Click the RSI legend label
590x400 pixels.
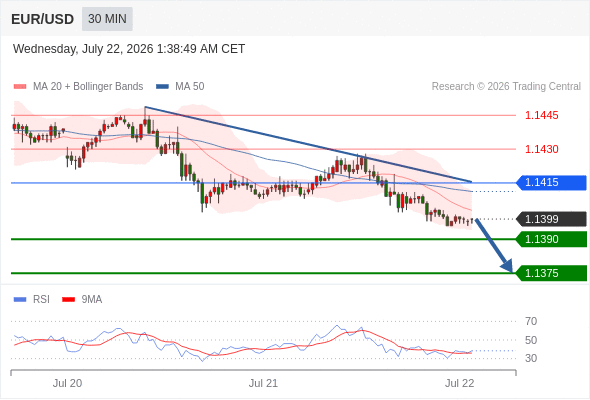[41, 300]
